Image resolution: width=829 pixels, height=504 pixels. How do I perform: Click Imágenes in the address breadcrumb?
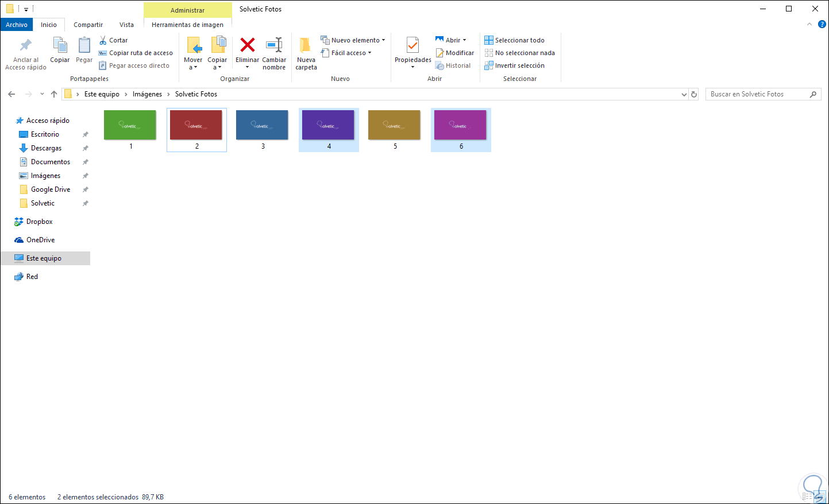pyautogui.click(x=147, y=94)
